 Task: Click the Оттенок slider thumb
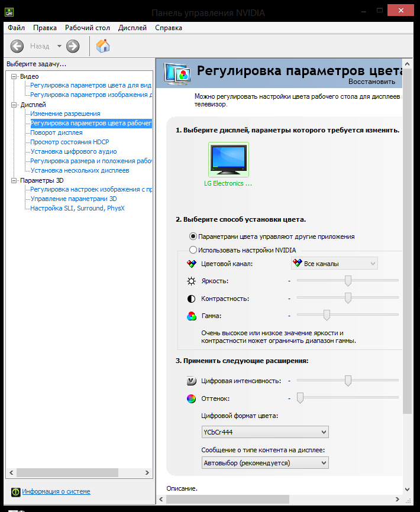pos(300,398)
